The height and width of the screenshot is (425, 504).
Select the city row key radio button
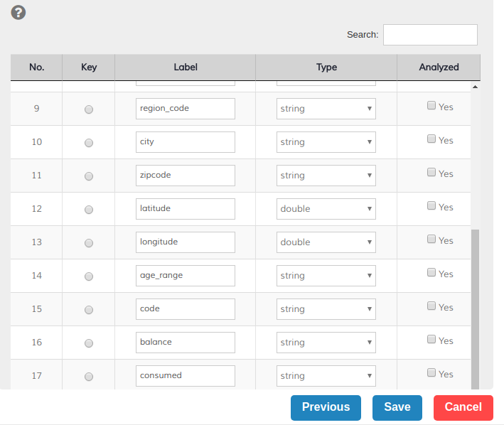pos(89,143)
